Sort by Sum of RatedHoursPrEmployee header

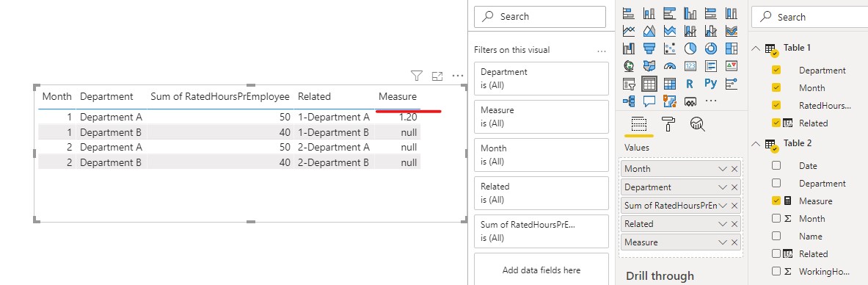pos(220,96)
